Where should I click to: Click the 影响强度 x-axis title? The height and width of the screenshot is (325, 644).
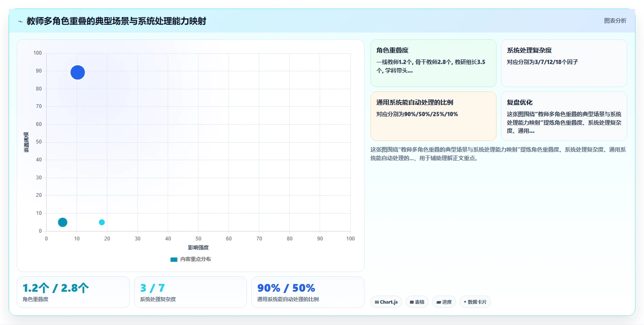[x=198, y=248]
